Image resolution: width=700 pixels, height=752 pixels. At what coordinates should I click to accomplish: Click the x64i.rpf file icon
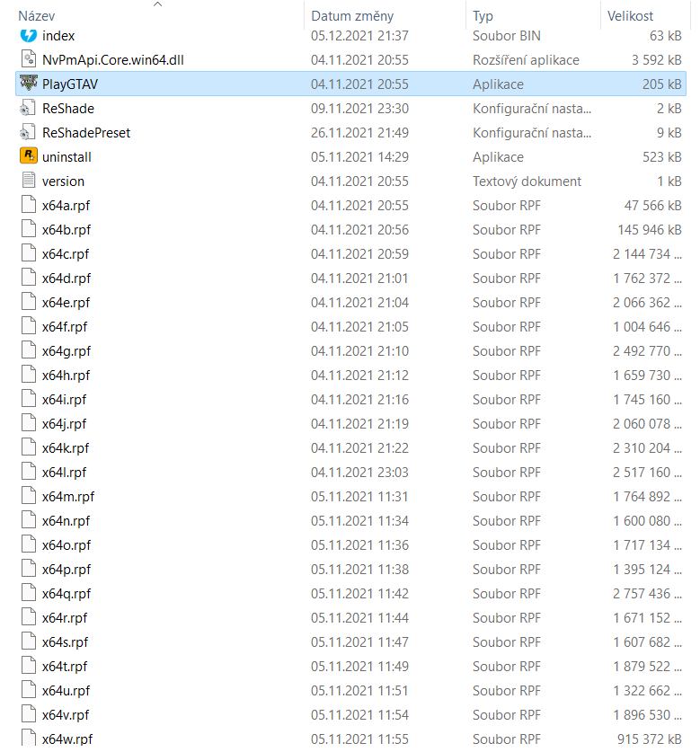pos(29,399)
